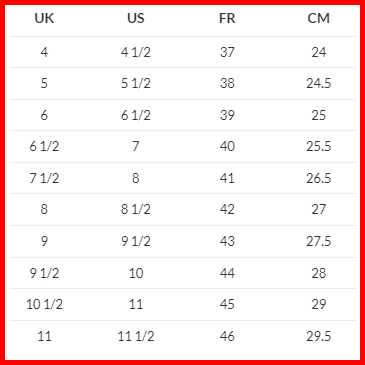Click UK size 6 1/2 cell

(x=44, y=146)
